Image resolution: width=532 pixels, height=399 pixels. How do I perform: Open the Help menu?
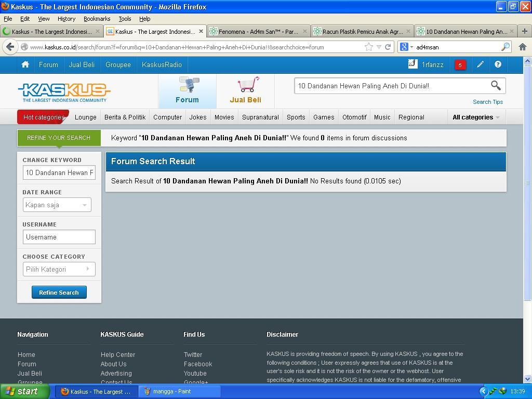145,19
